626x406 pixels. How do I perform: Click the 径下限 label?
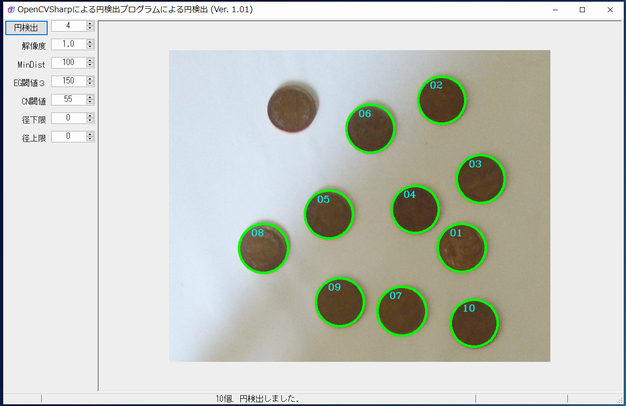[34, 120]
